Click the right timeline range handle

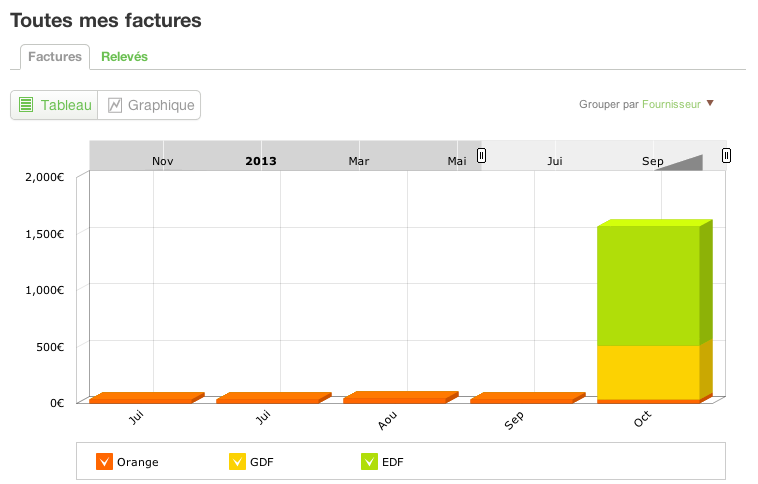(x=726, y=155)
